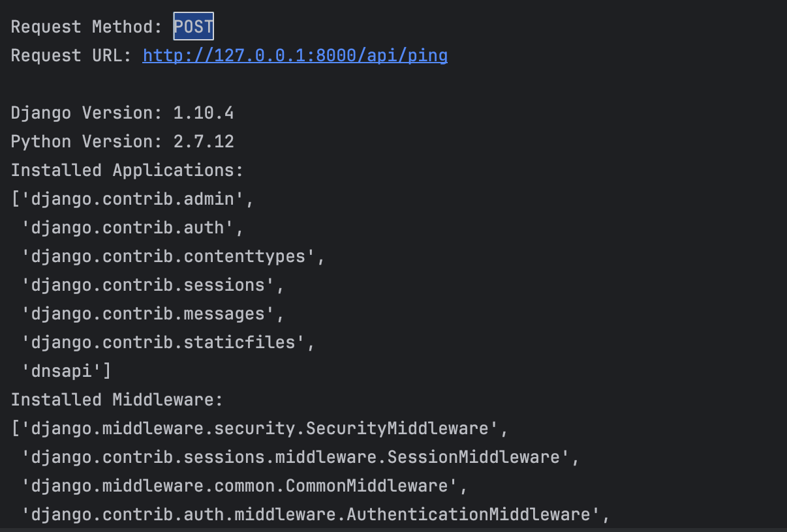Place cursor on 'django.contrib.auth' app entry
This screenshot has height=532, width=787.
click(x=132, y=228)
